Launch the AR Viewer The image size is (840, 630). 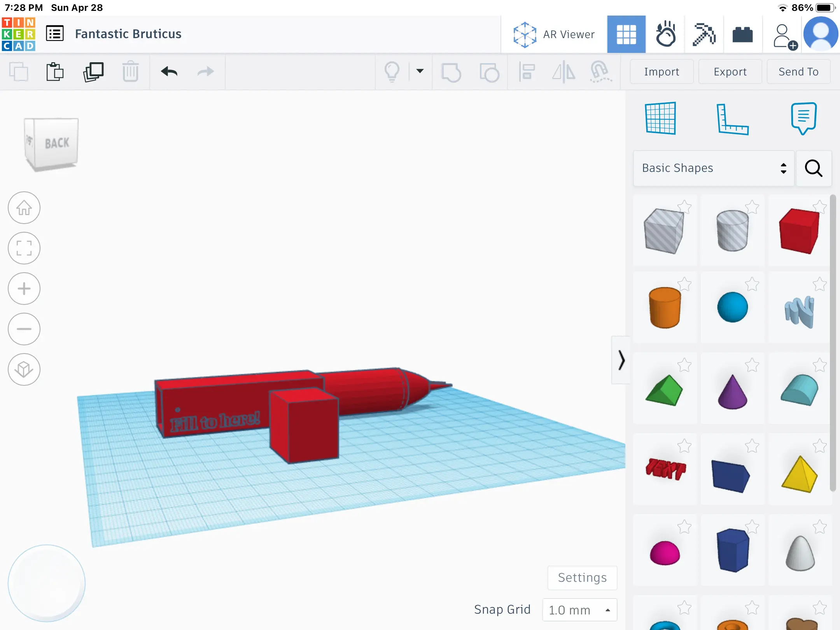coord(554,34)
